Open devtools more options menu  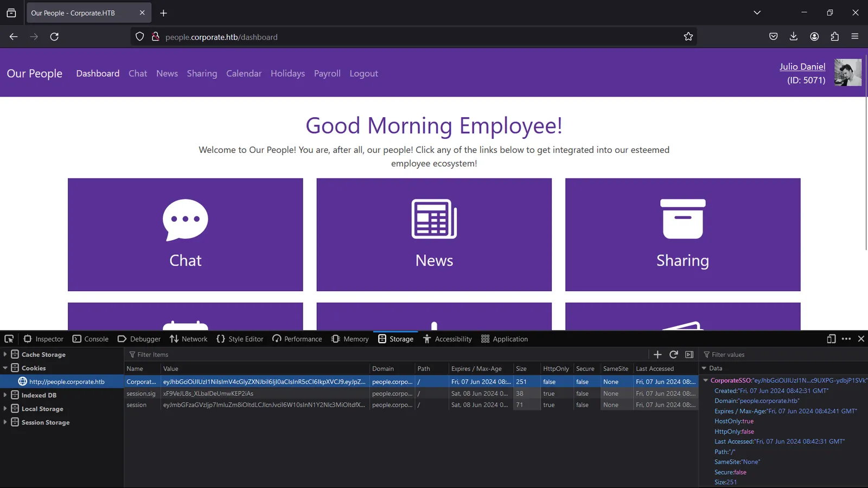point(846,339)
